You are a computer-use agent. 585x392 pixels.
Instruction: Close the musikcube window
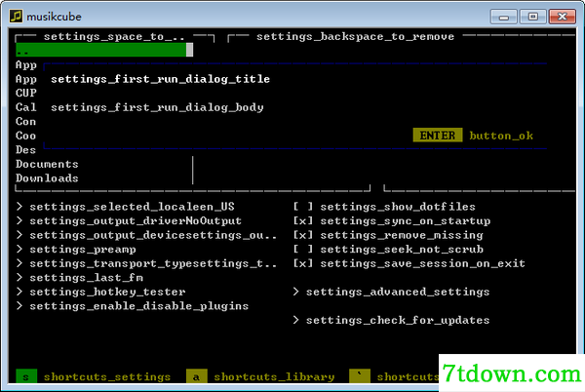(563, 17)
